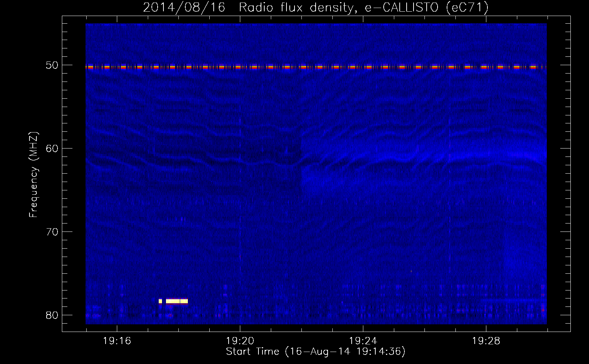The height and width of the screenshot is (364, 589).
Task: Click the bright yellow burst near 78 MHz
Action: (x=173, y=301)
